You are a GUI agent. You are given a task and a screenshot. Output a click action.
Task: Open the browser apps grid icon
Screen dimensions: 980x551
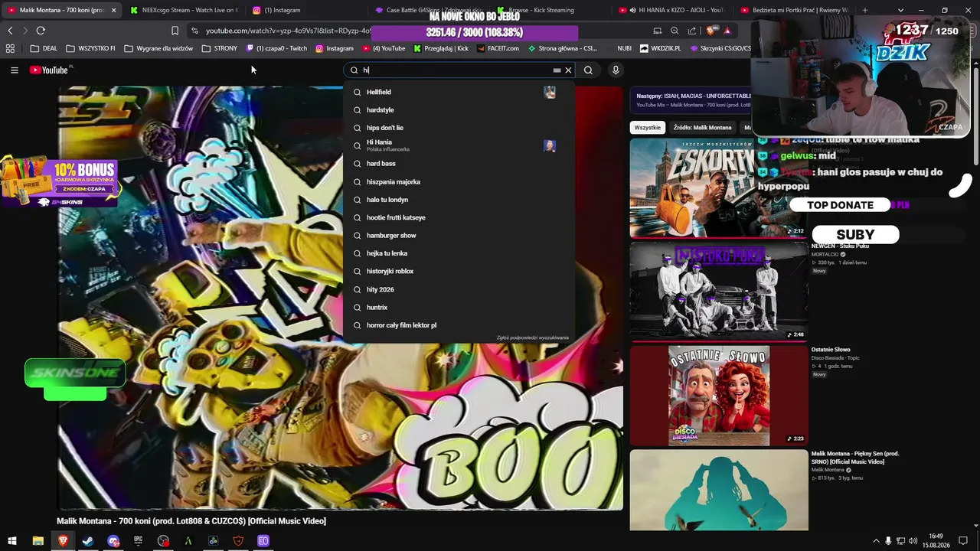(x=10, y=48)
